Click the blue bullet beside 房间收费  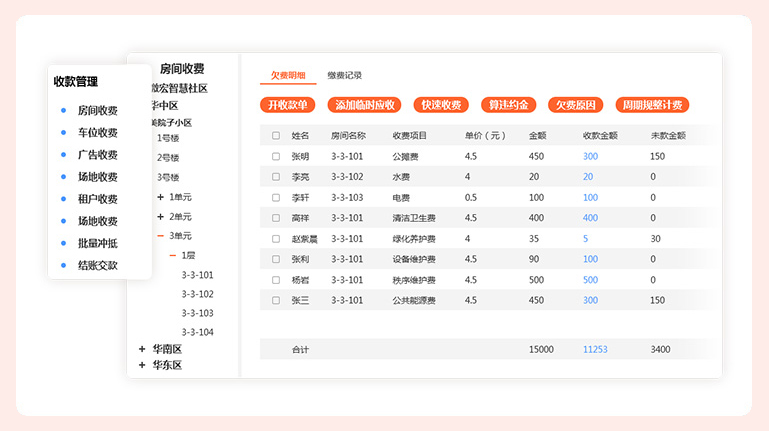[x=64, y=110]
